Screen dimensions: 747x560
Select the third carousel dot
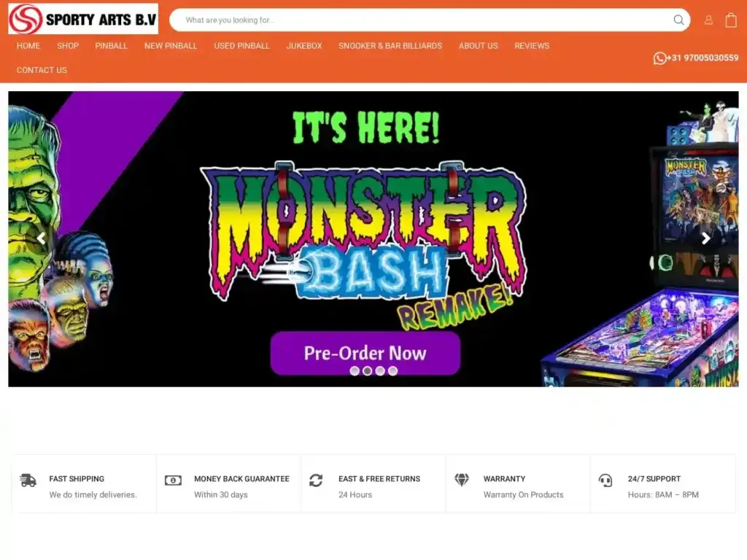(380, 371)
